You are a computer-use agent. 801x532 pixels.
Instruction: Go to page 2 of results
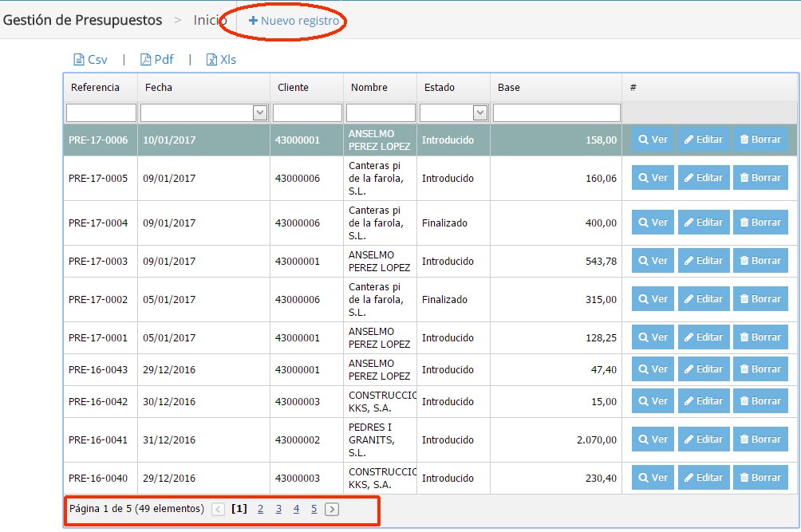click(261, 509)
